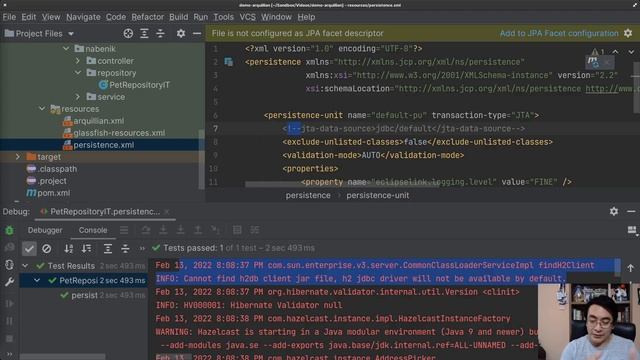Collapse the Test Results node

(25, 266)
